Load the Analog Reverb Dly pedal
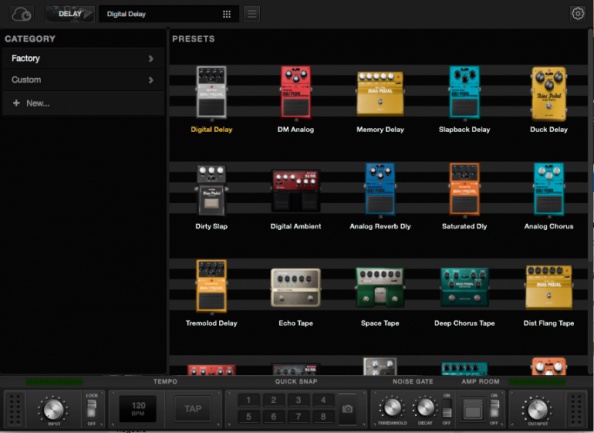This screenshot has width=594, height=433. [x=380, y=189]
